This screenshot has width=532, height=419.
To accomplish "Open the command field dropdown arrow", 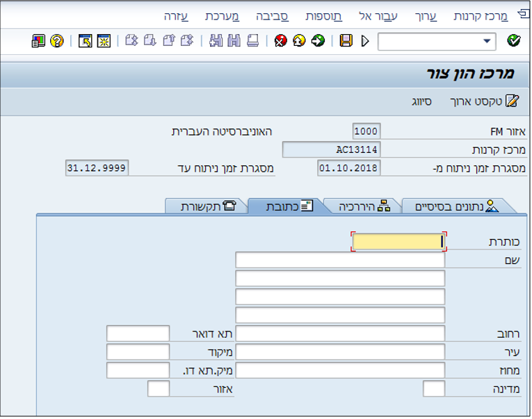I will tap(487, 41).
